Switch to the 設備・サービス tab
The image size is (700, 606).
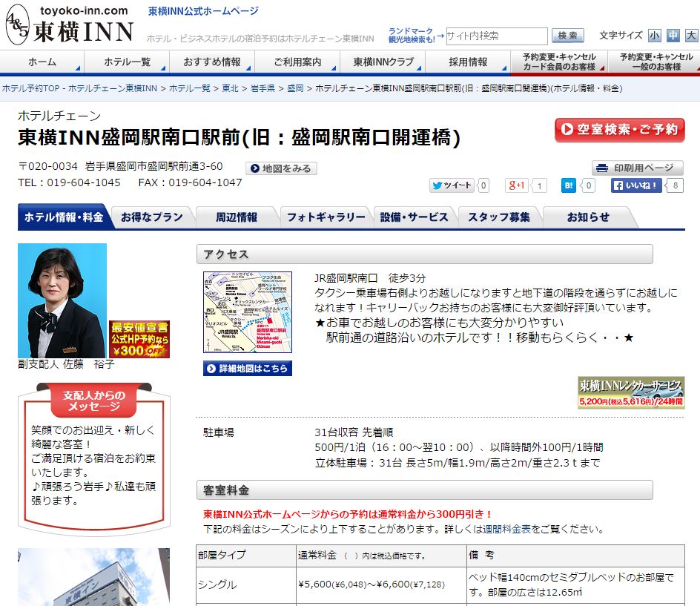pyautogui.click(x=414, y=217)
